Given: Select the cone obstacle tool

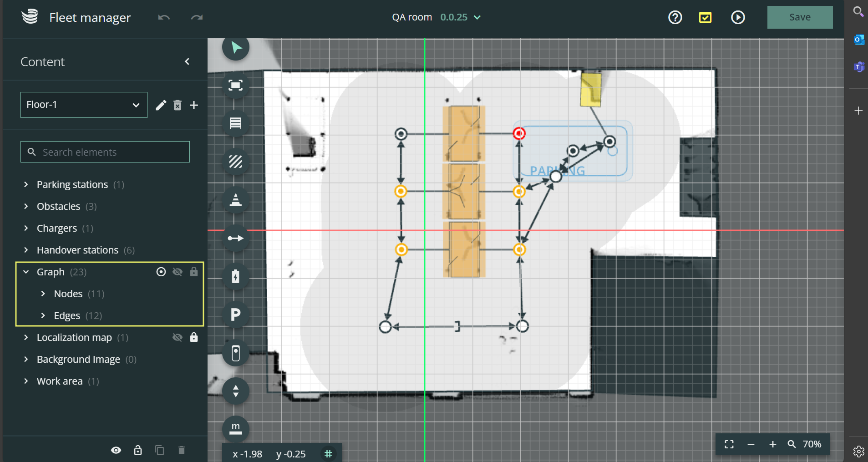Looking at the screenshot, I should [235, 200].
